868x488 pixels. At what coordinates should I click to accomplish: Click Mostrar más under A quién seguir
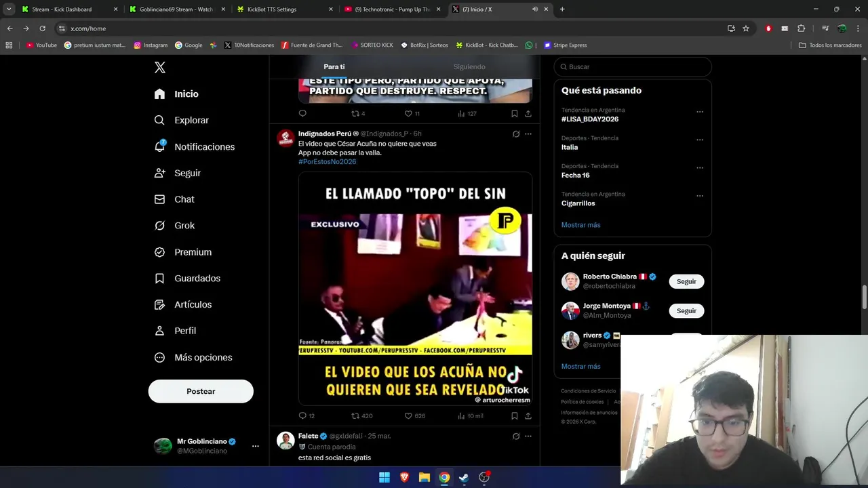click(x=580, y=366)
